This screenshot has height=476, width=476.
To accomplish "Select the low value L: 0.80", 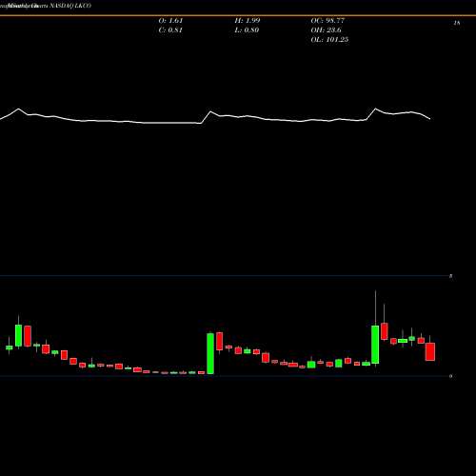I will pyautogui.click(x=247, y=30).
